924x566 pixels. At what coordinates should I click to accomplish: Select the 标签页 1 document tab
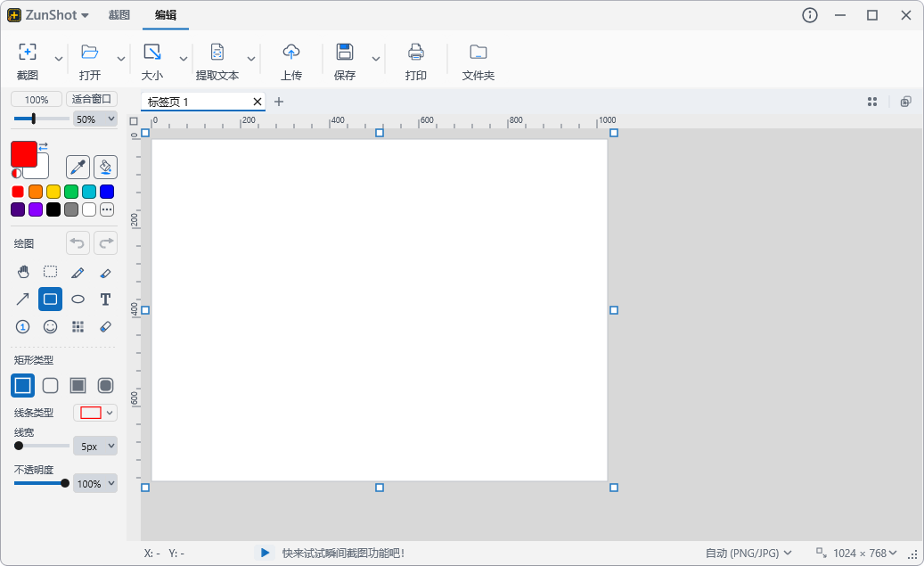[x=203, y=102]
